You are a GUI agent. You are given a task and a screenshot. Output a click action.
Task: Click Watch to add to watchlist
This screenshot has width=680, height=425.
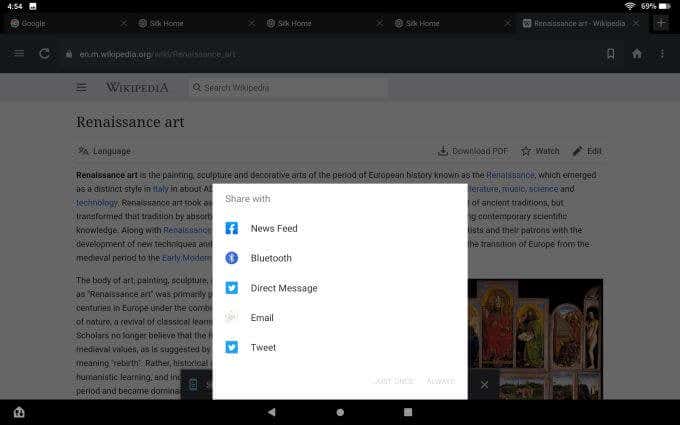(x=540, y=151)
